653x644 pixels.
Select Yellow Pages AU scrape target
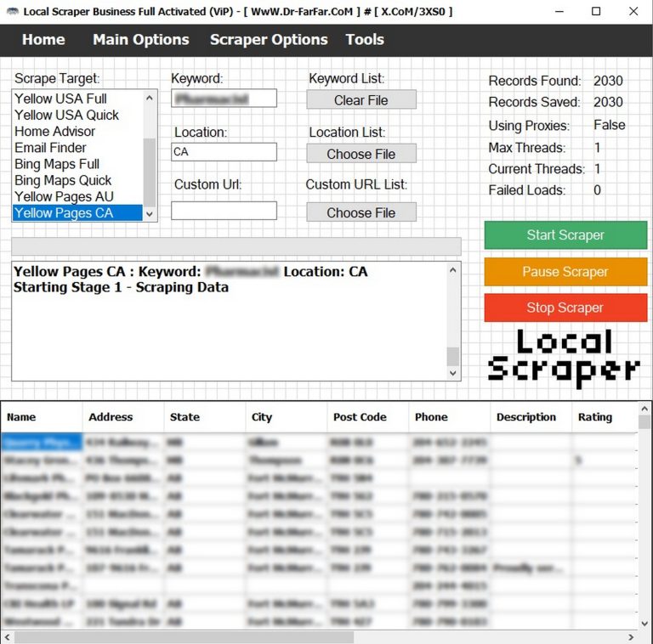click(77, 196)
